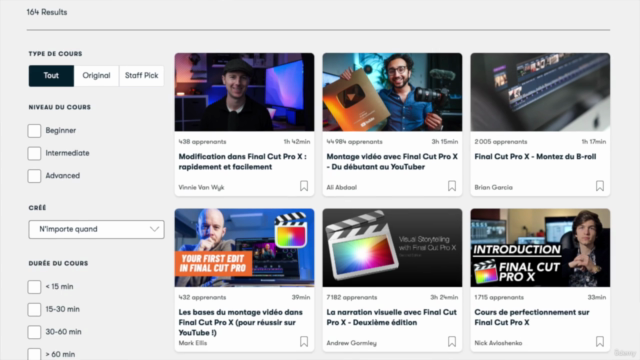Check the > 60 min duration filter

point(34,354)
